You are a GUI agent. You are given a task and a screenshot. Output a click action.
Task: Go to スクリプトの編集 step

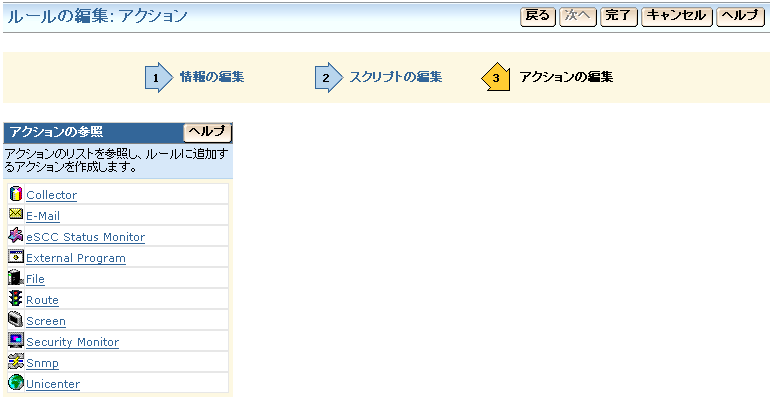coord(396,77)
